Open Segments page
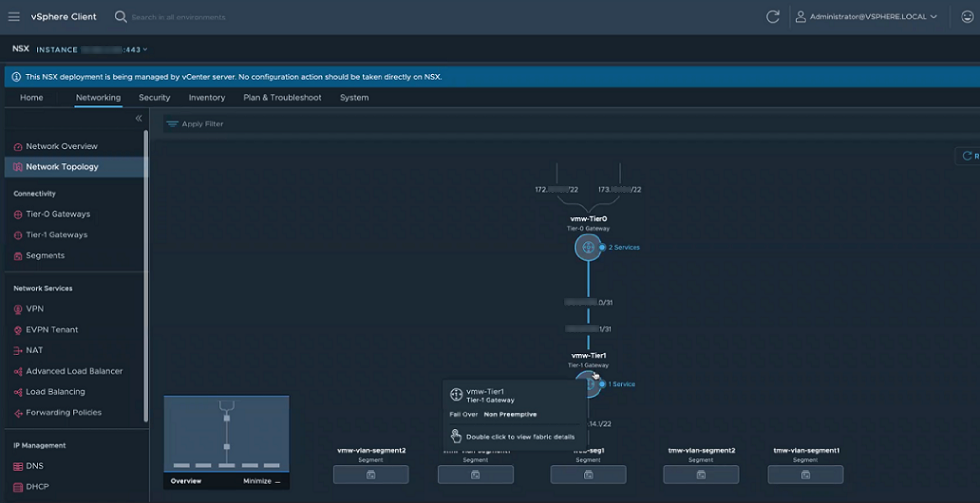This screenshot has height=503, width=980. click(x=45, y=256)
